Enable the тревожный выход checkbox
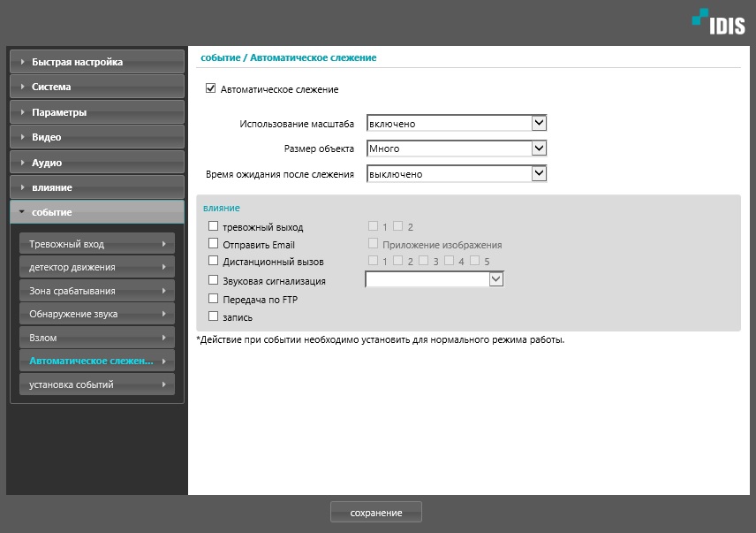The height and width of the screenshot is (533, 756). tap(213, 225)
